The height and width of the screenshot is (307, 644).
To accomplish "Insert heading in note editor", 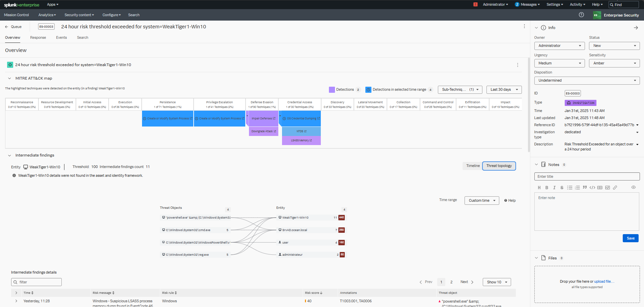I will click(539, 188).
